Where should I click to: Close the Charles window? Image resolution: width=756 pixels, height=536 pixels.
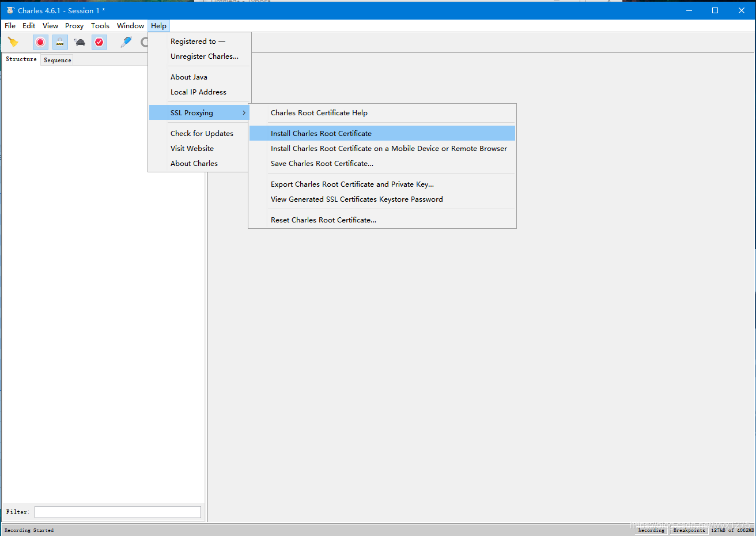tap(742, 10)
